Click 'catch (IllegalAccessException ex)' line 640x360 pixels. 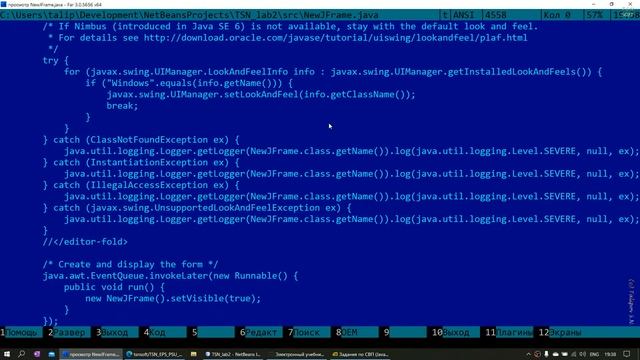pyautogui.click(x=141, y=185)
